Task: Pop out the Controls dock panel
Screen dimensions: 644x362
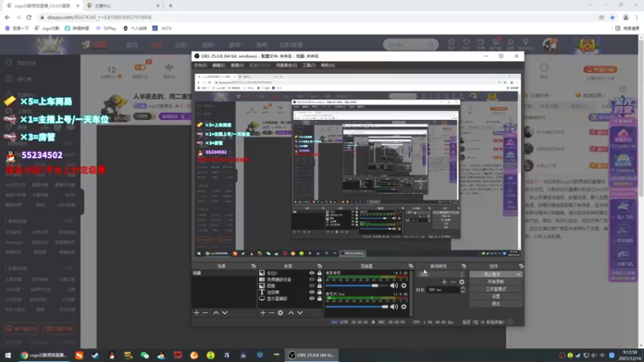Action: (521, 266)
